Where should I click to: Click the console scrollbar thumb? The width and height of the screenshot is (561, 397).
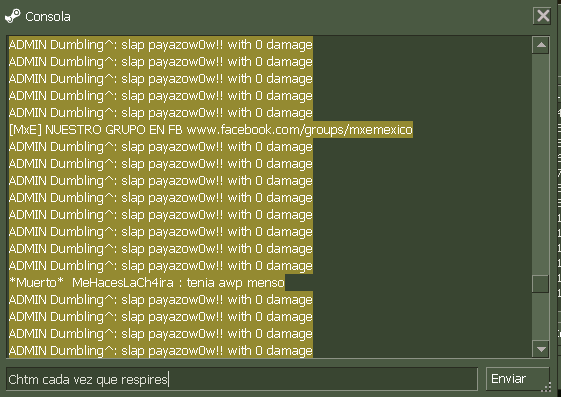[541, 284]
